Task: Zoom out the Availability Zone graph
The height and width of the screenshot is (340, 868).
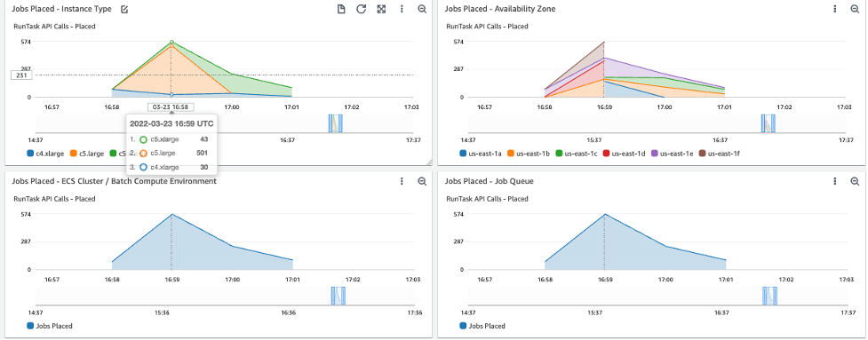Action: click(855, 10)
